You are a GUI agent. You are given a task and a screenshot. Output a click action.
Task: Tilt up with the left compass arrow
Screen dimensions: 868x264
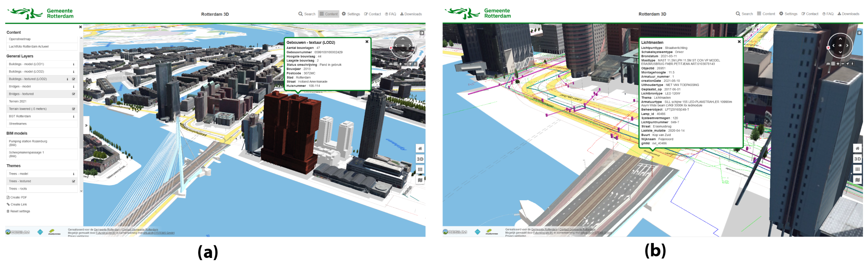[403, 39]
